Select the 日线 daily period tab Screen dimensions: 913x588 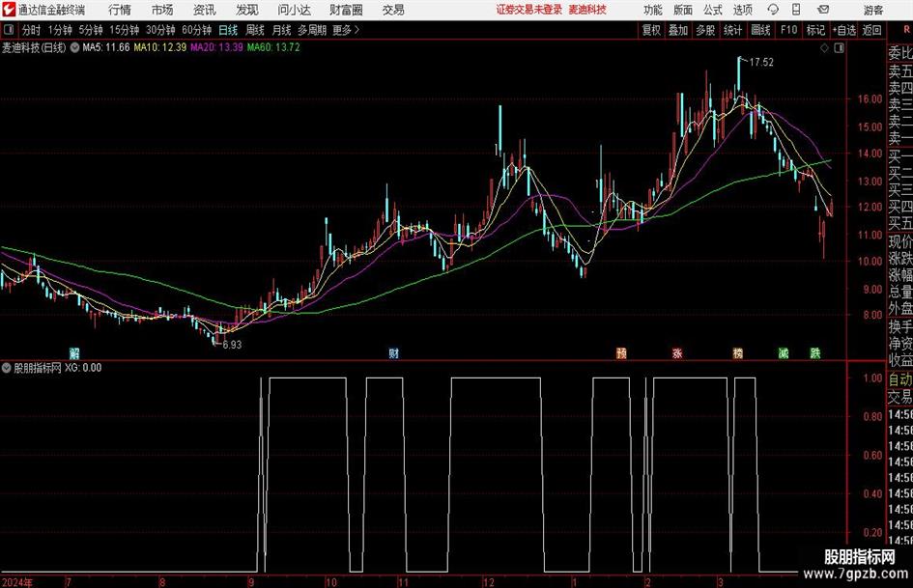pyautogui.click(x=228, y=30)
